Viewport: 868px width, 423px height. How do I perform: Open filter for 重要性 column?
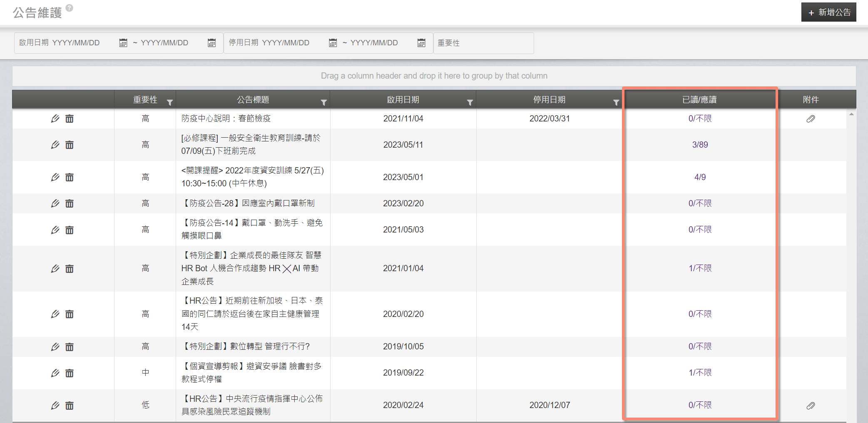(x=170, y=102)
